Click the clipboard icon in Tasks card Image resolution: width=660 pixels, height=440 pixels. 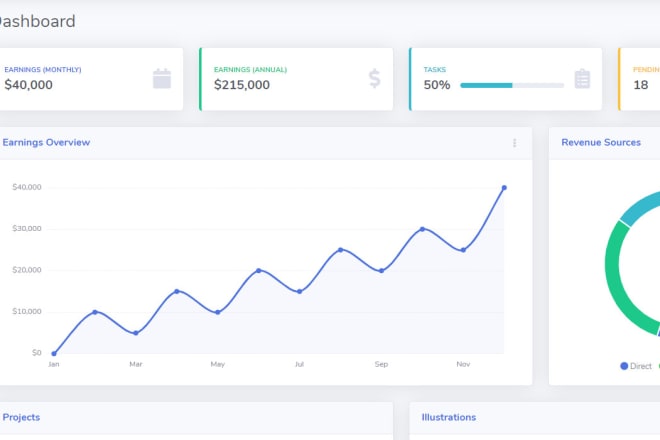582,79
